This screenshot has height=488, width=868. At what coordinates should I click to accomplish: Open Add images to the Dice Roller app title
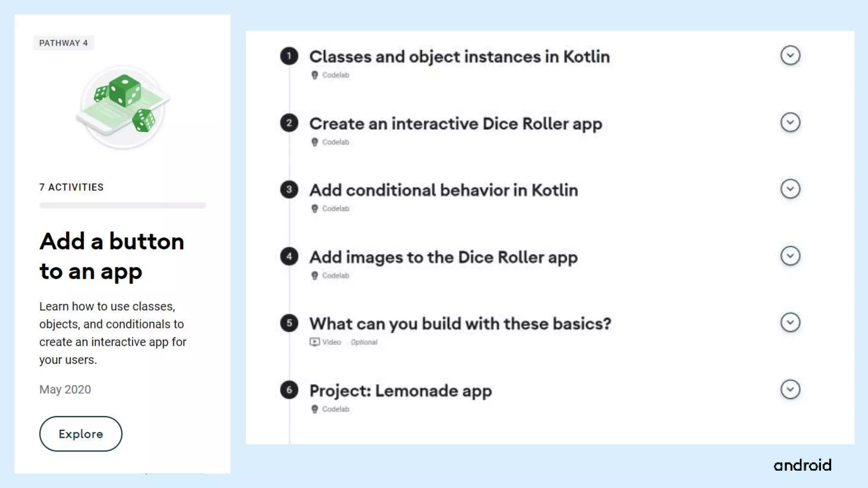point(443,257)
